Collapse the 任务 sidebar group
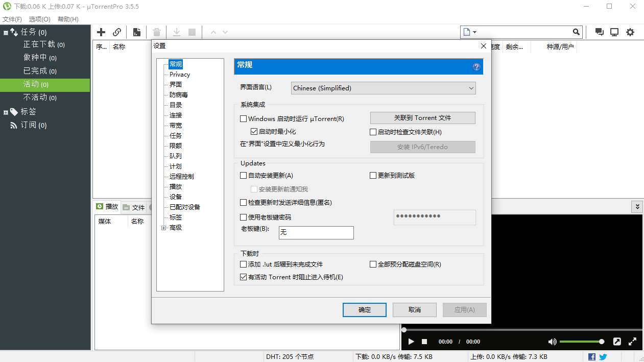Viewport: 644px width, 362px height. click(6, 33)
